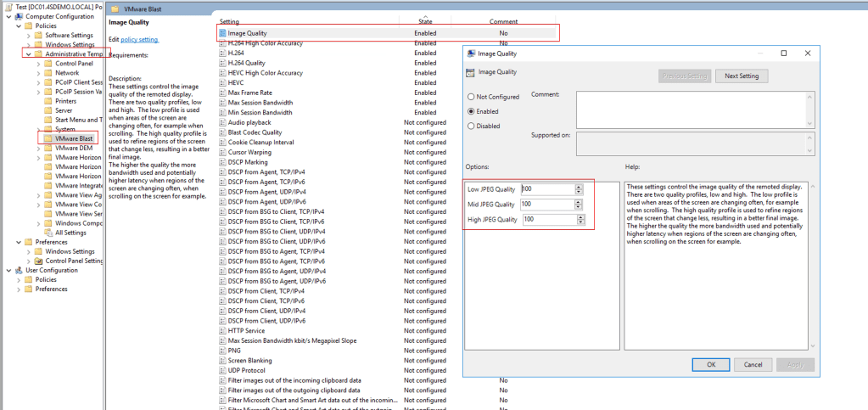Expand the VMware DEM tree node
This screenshot has width=868, height=410.
point(38,148)
